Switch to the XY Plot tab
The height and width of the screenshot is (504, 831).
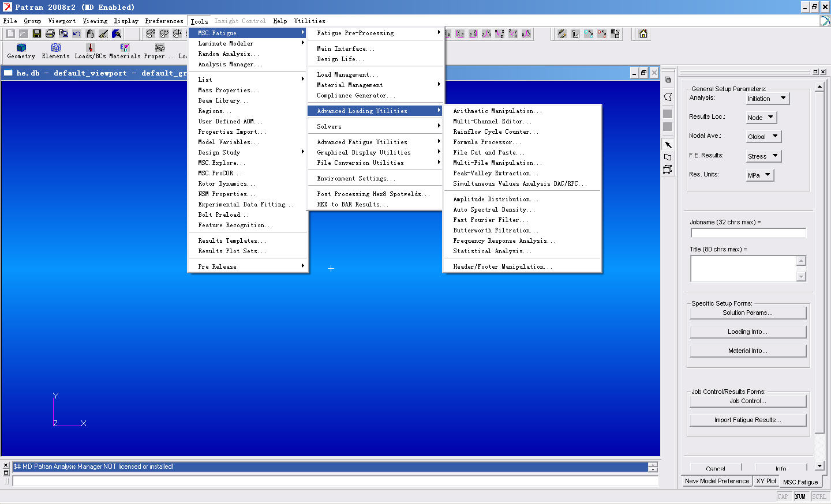[766, 481]
